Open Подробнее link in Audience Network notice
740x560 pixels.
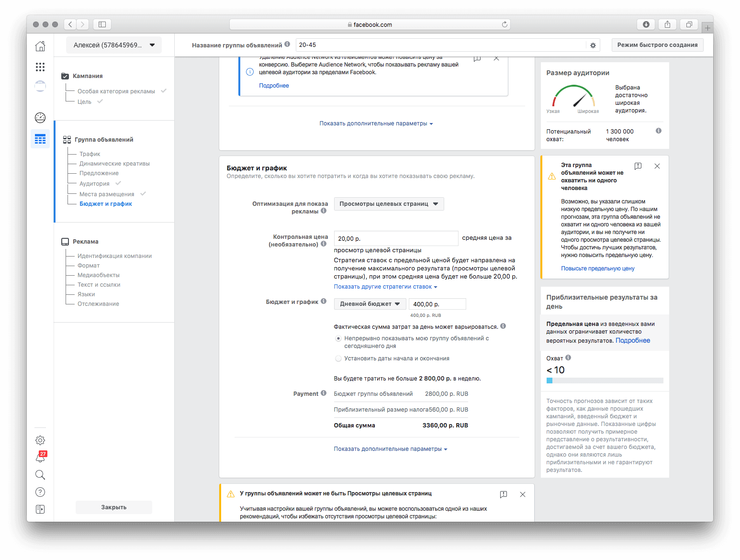274,86
